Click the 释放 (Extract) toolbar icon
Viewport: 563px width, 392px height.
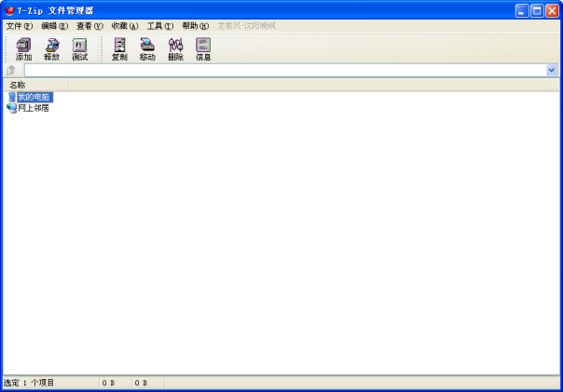pyautogui.click(x=51, y=49)
